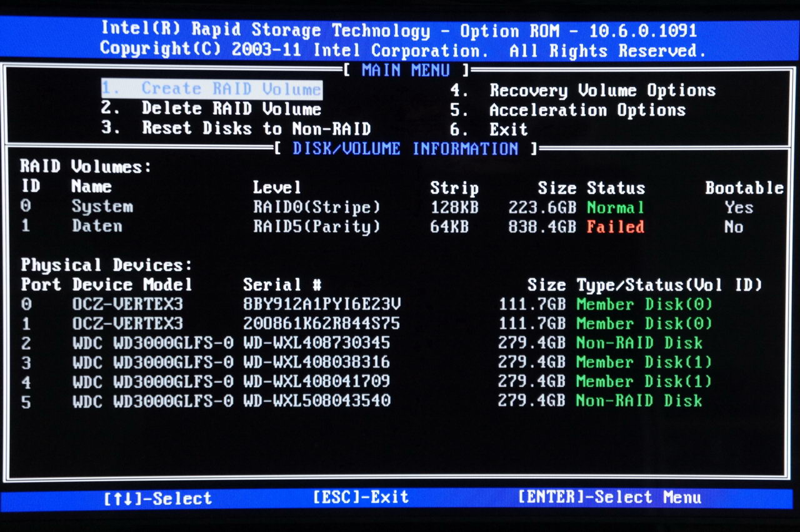Click the green Normal status

[x=616, y=207]
